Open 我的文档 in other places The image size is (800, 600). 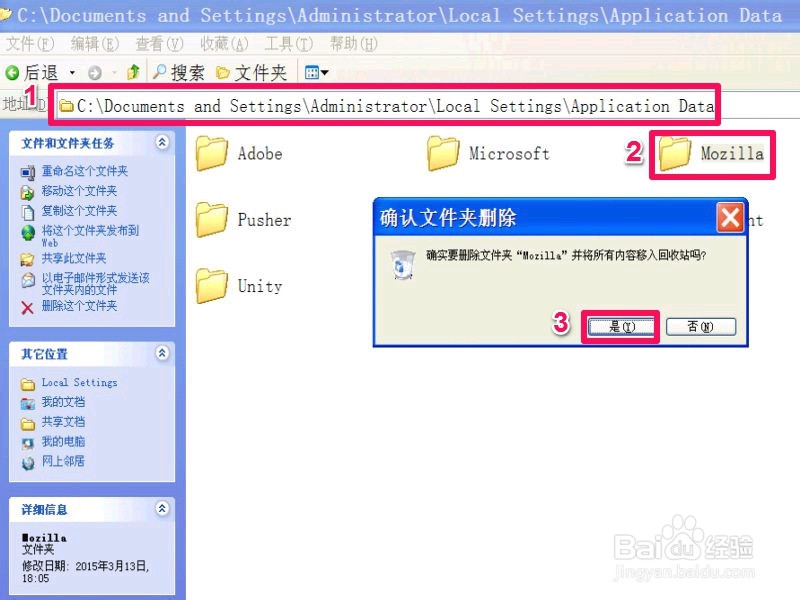(x=63, y=402)
